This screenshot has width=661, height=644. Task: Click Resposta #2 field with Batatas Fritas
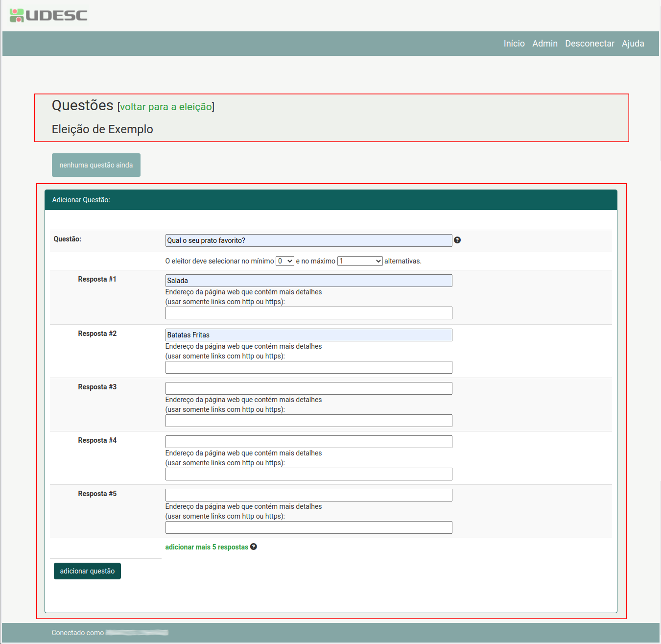coord(308,335)
